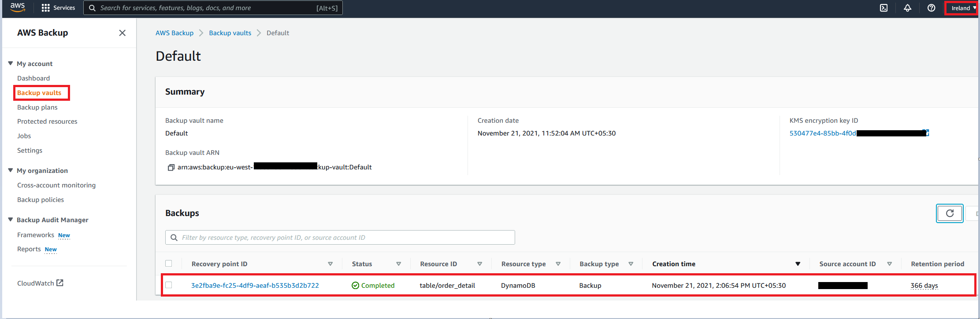Click the creation time November 21, 2:06:54 PM

(x=719, y=286)
